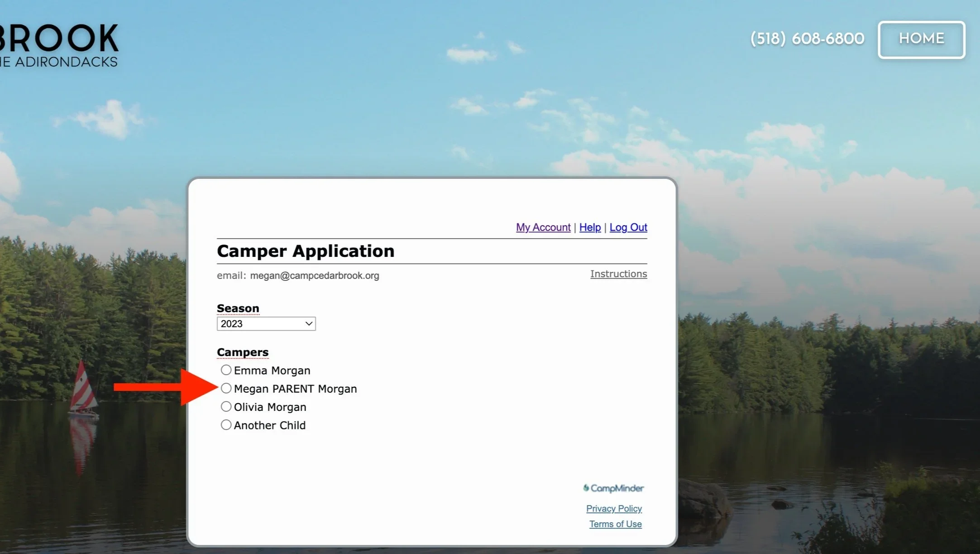The height and width of the screenshot is (554, 980).
Task: Click the Season field label
Action: (x=238, y=308)
